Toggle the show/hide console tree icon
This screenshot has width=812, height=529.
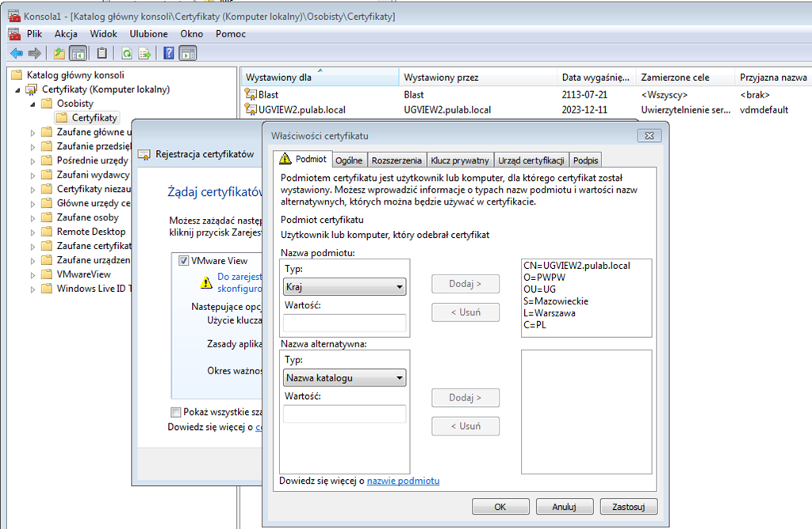(x=78, y=53)
